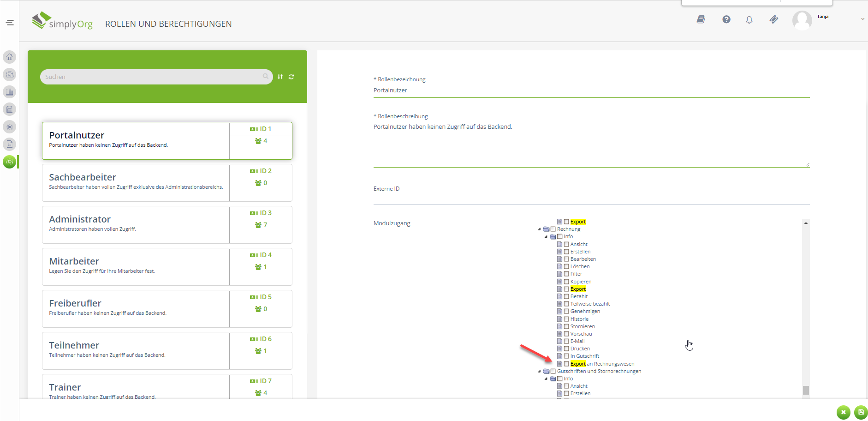
Task: Click the green cancel X button
Action: (x=843, y=412)
